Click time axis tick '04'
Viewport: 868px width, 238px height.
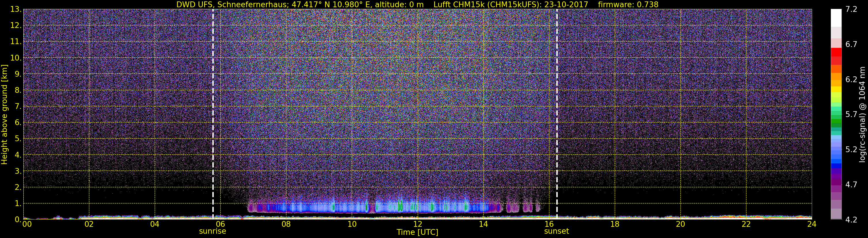click(x=155, y=224)
